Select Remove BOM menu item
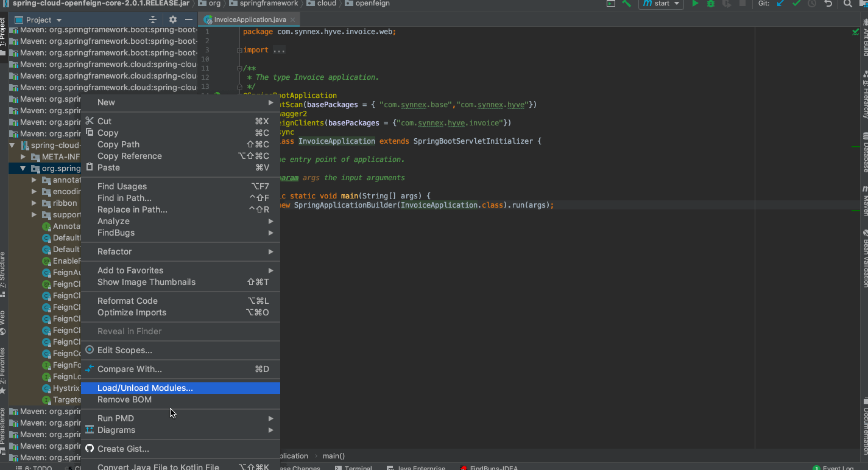Screen dimensions: 868x470 (181, 399)
